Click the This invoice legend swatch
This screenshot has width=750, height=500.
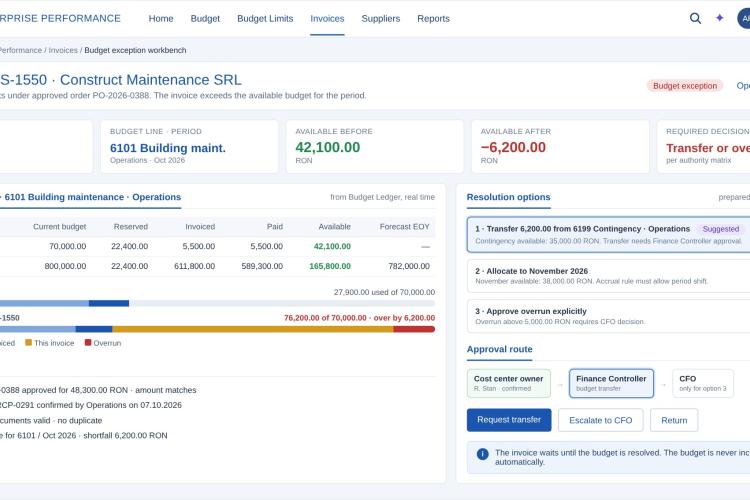pos(28,343)
